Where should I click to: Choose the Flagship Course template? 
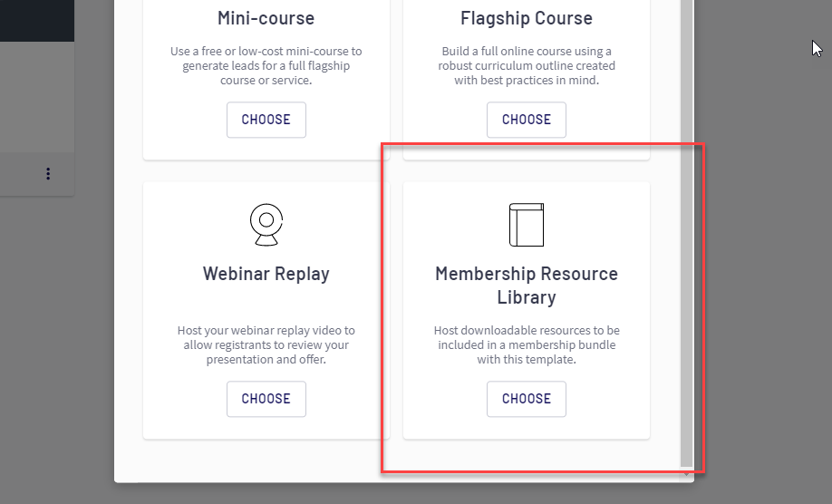[527, 120]
